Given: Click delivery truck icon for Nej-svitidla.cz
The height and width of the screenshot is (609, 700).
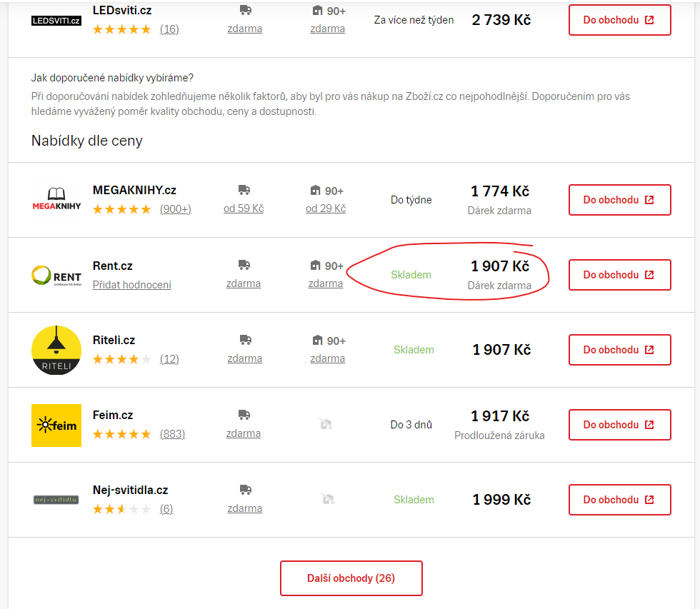Looking at the screenshot, I should click(x=245, y=490).
